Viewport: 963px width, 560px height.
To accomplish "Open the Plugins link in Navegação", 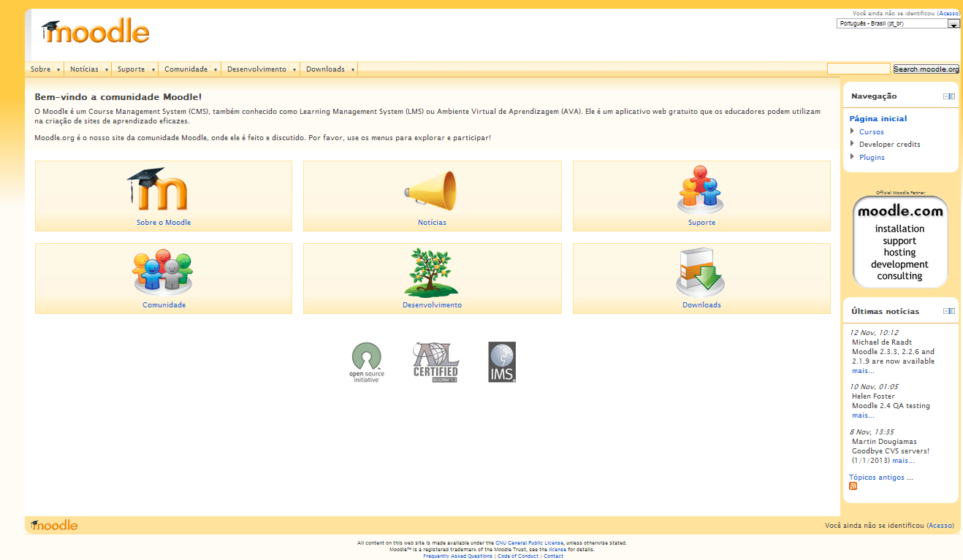I will point(872,158).
